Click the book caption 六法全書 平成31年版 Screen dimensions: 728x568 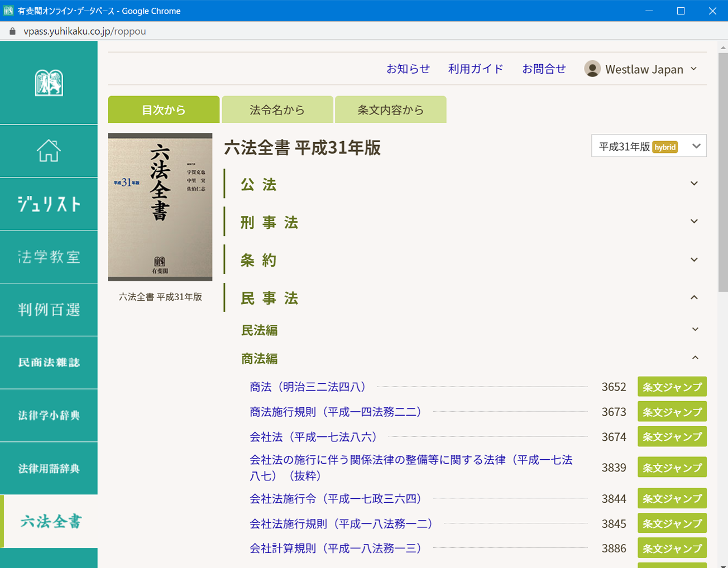tap(160, 297)
